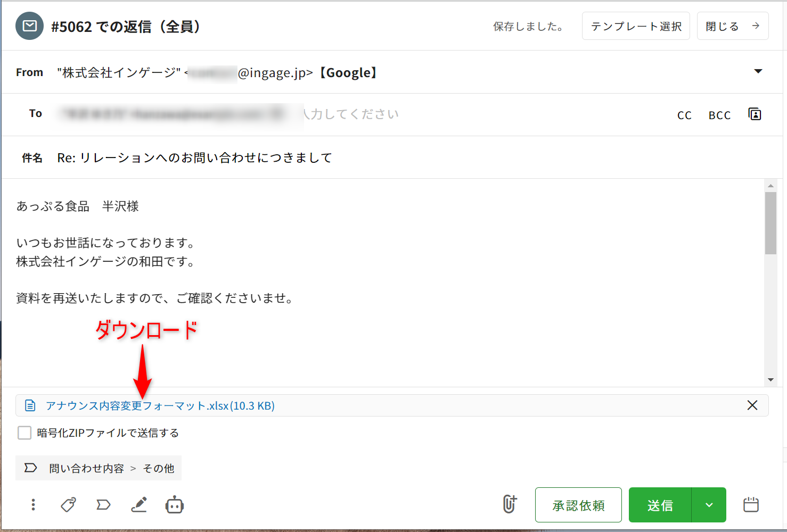Attach a file with the paperclip icon
The width and height of the screenshot is (787, 532).
[510, 504]
